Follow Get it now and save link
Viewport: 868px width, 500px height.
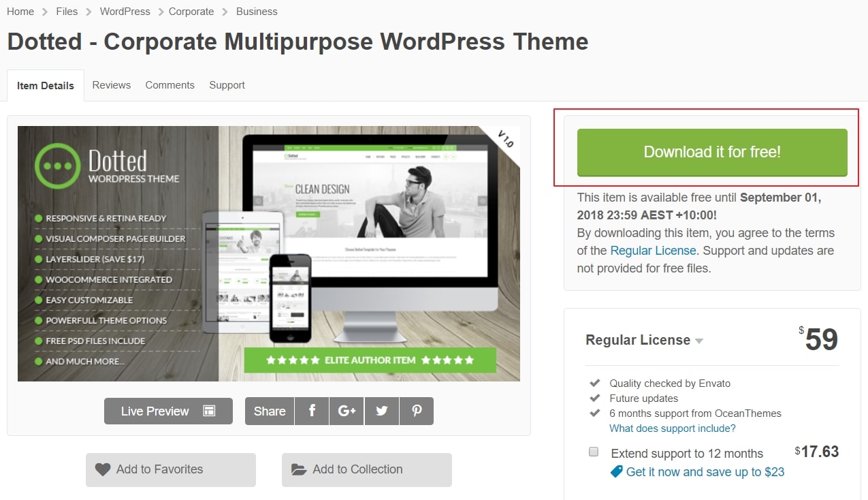[705, 472]
